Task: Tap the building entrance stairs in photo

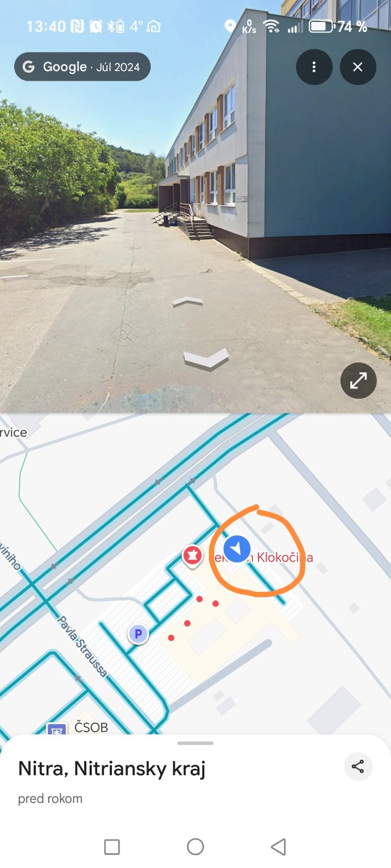Action: click(x=197, y=228)
